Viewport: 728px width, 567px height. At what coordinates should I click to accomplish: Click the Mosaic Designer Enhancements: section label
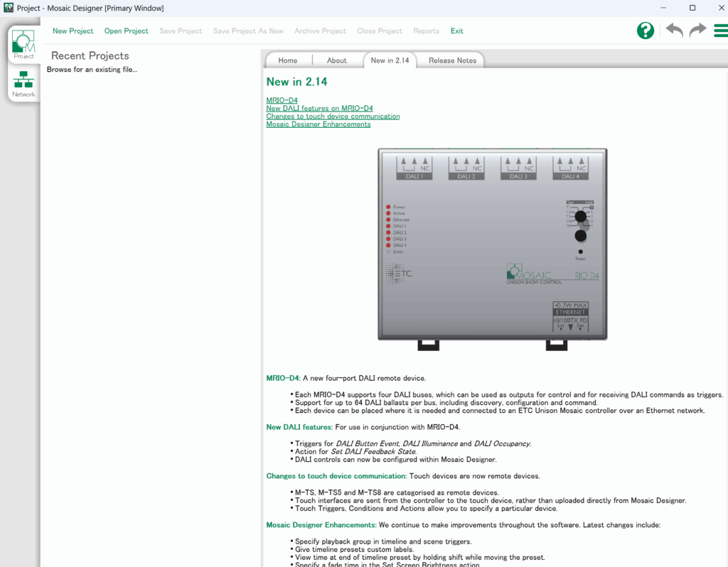pyautogui.click(x=321, y=525)
